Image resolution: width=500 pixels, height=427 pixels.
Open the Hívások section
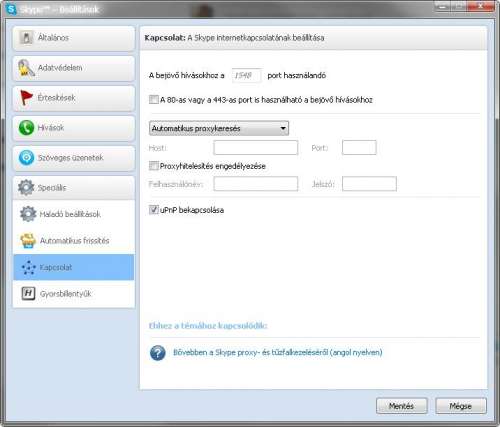(x=74, y=128)
